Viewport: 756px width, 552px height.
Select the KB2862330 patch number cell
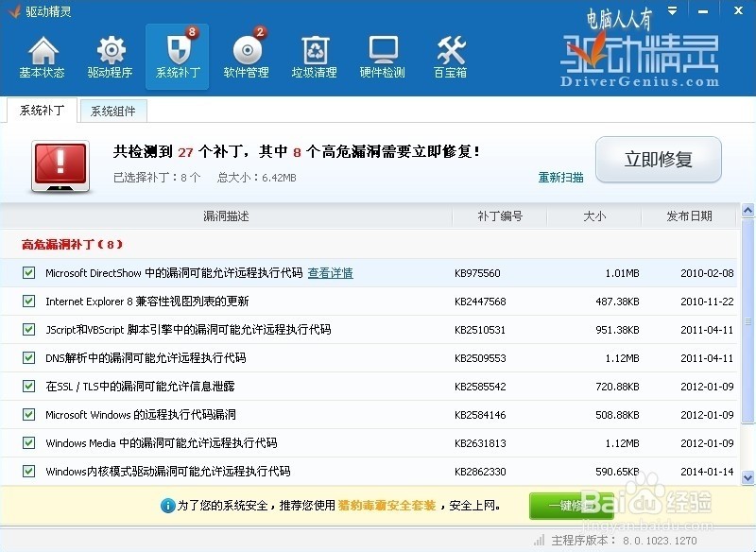tap(480, 472)
